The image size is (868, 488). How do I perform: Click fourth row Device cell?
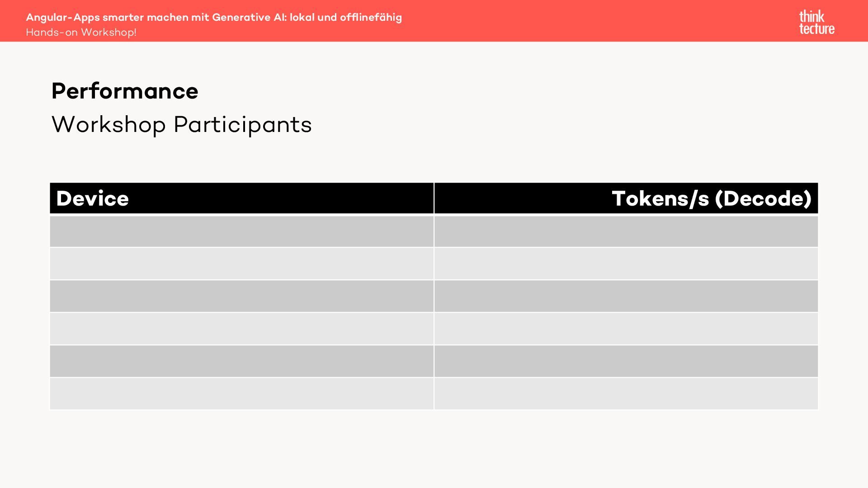click(241, 329)
